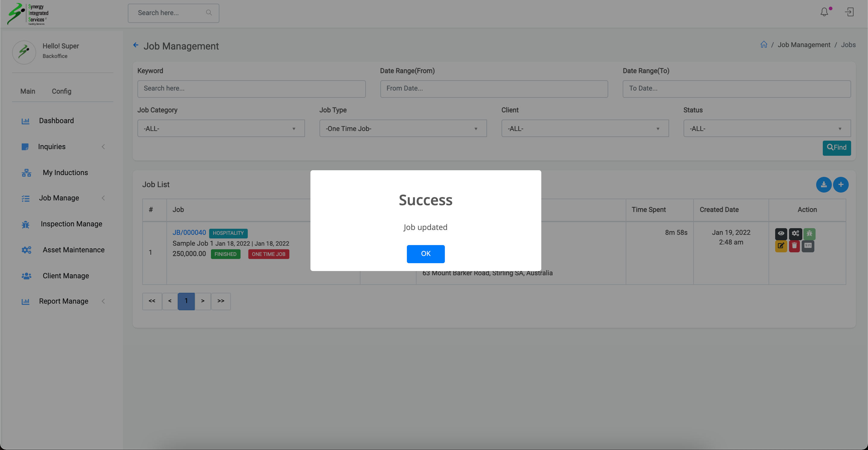868x450 pixels.
Task: Click the yellow edit pencil action icon
Action: pos(781,246)
